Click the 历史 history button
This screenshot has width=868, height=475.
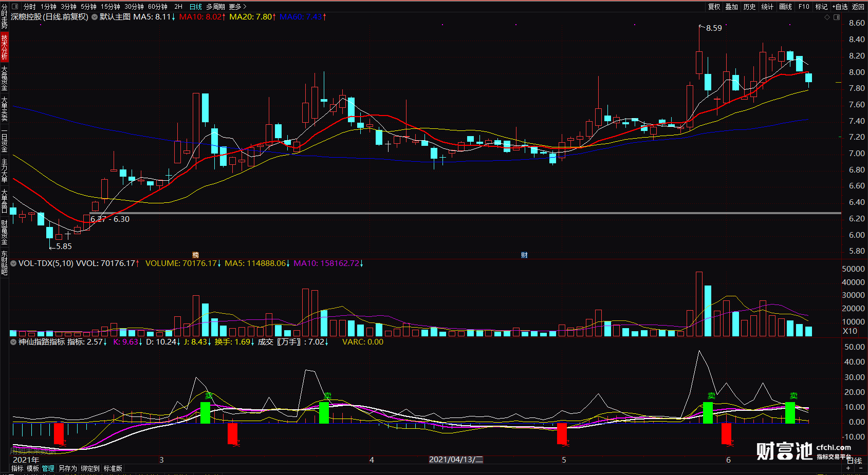point(750,7)
